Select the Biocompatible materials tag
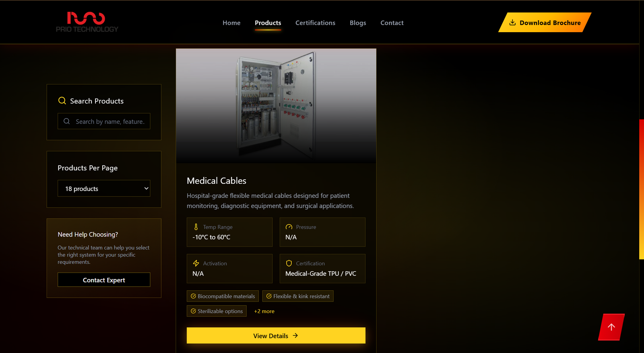This screenshot has height=353, width=644. (x=223, y=296)
